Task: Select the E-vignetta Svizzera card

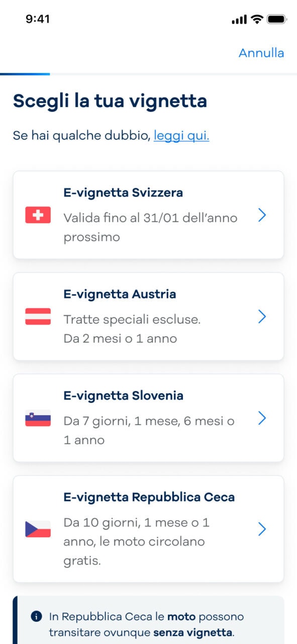Action: tap(148, 215)
